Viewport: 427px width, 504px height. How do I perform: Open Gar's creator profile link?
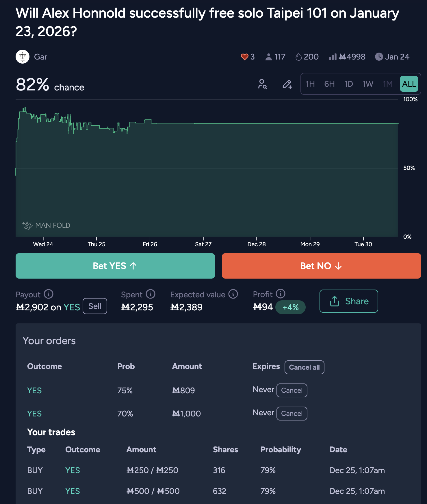pyautogui.click(x=40, y=57)
